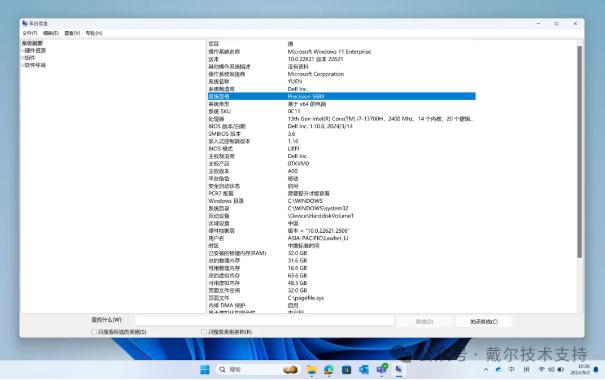
Task: Expand the 软件环境 (Software Environment) node
Action: (23, 65)
